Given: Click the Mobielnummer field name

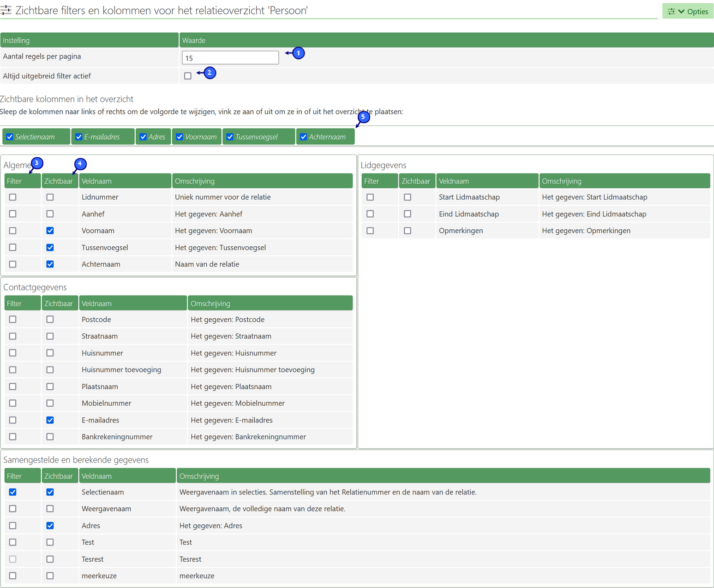Looking at the screenshot, I should point(106,403).
